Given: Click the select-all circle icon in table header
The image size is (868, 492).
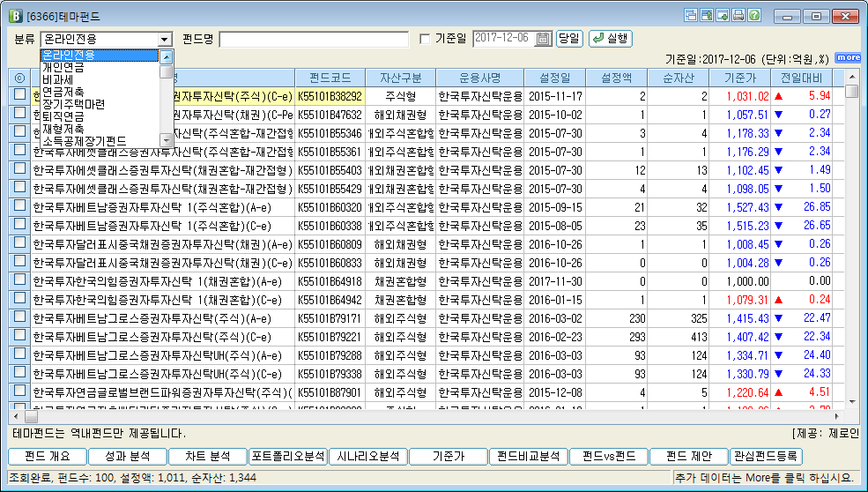Looking at the screenshot, I should pos(19,78).
